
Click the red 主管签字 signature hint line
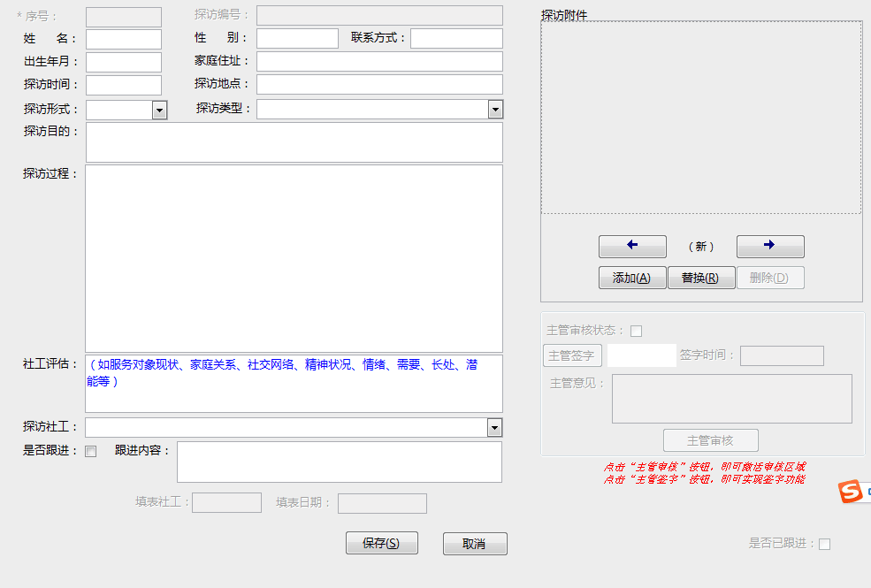pos(705,479)
